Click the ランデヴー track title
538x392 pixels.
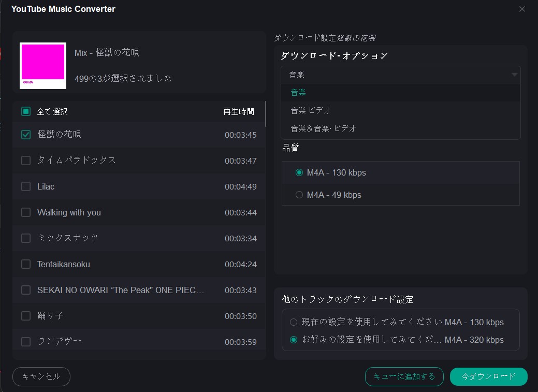tap(59, 341)
